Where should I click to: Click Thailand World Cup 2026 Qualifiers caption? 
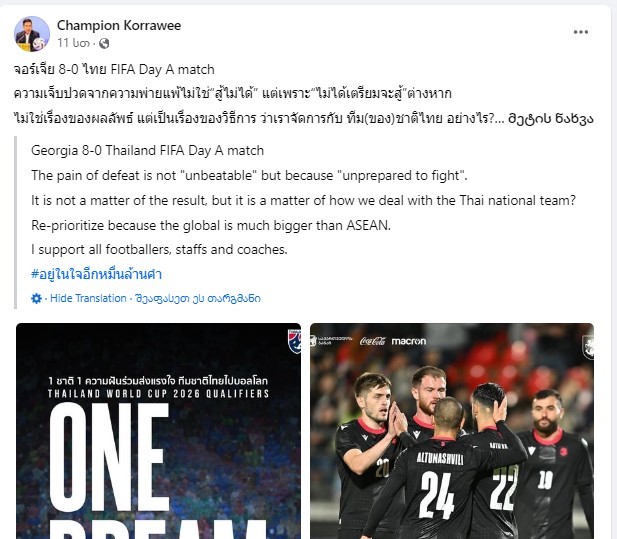(158, 394)
